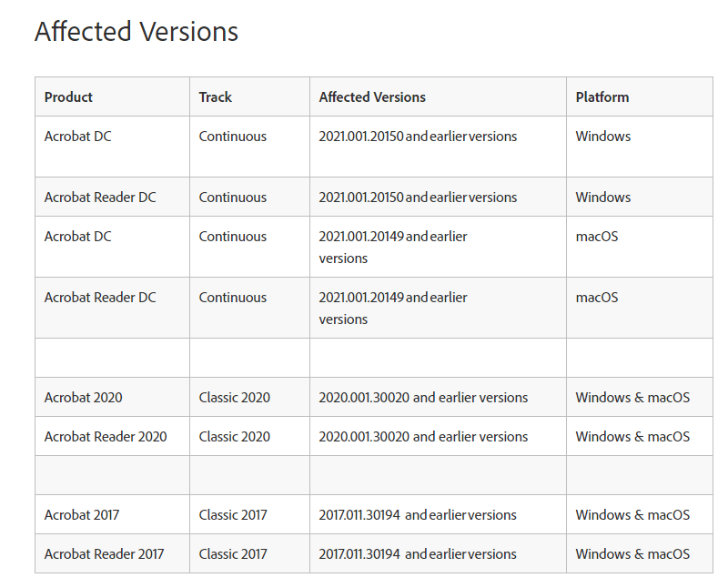Viewport: 728px width, 588px height.
Task: Click the Acrobat Reader 2020 product cell
Action: tap(106, 437)
